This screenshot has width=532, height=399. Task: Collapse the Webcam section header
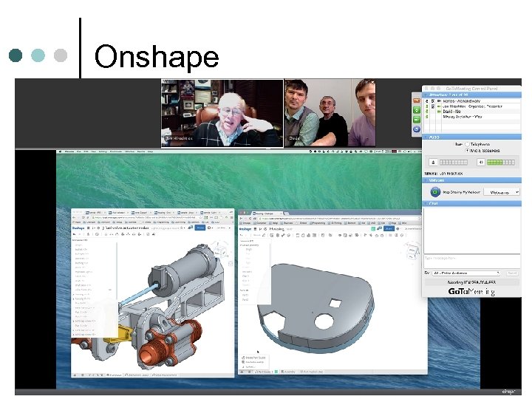tap(471, 180)
